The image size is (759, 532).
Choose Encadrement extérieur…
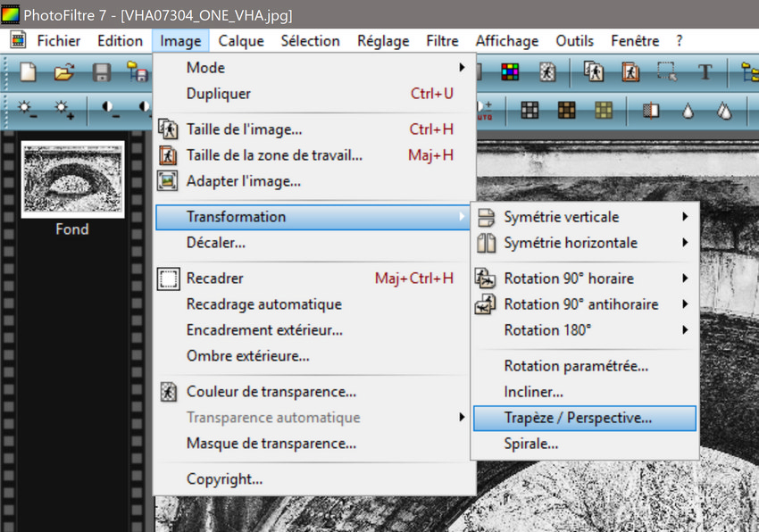coord(313,330)
